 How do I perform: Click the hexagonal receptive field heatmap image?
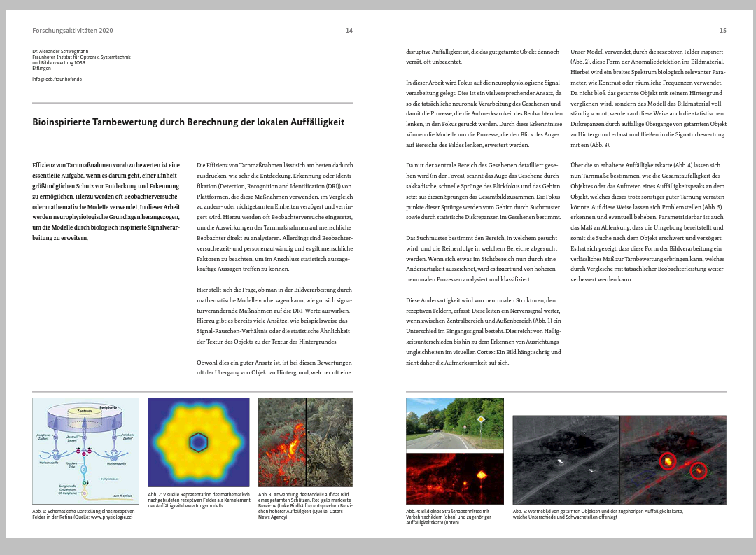click(199, 442)
